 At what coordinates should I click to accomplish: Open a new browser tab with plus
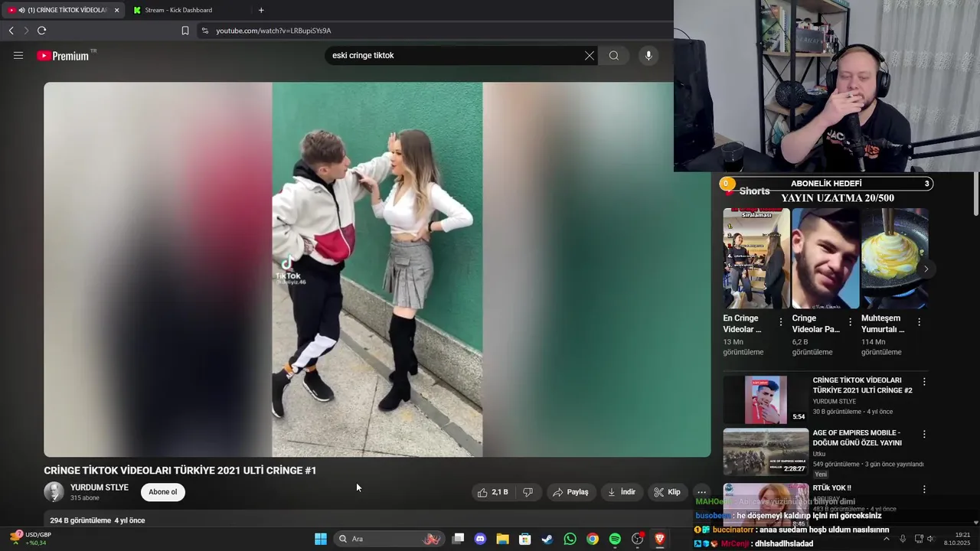click(261, 10)
